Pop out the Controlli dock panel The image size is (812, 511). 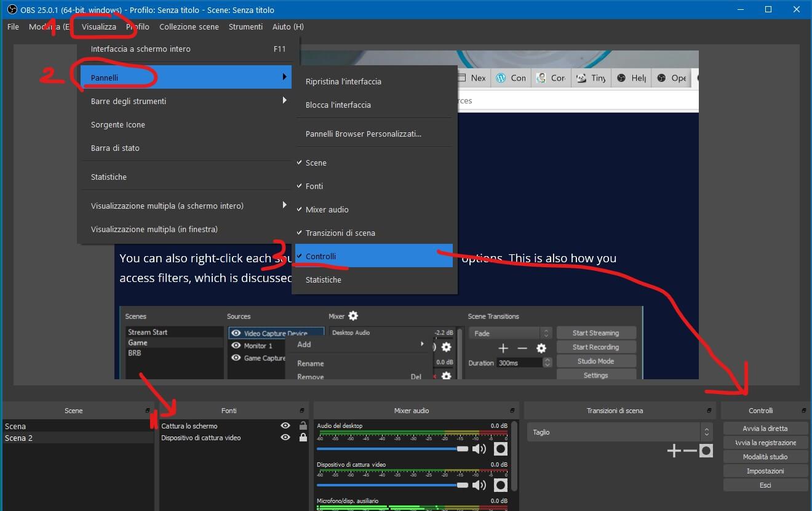coord(803,411)
